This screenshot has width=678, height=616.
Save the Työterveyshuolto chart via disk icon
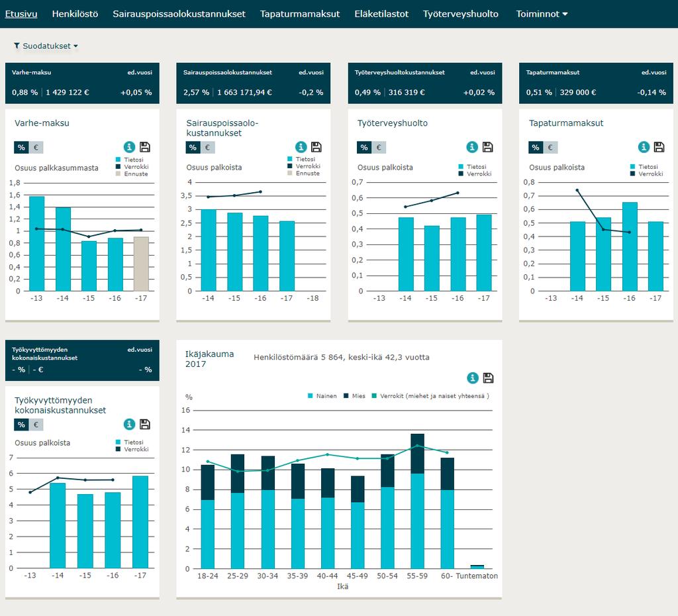coord(487,147)
